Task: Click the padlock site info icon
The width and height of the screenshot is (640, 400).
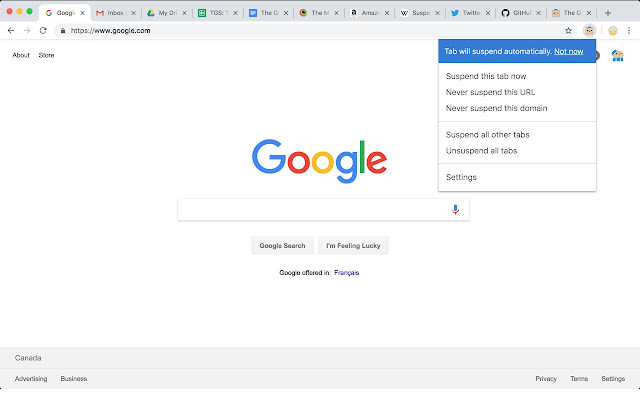Action: [63, 31]
